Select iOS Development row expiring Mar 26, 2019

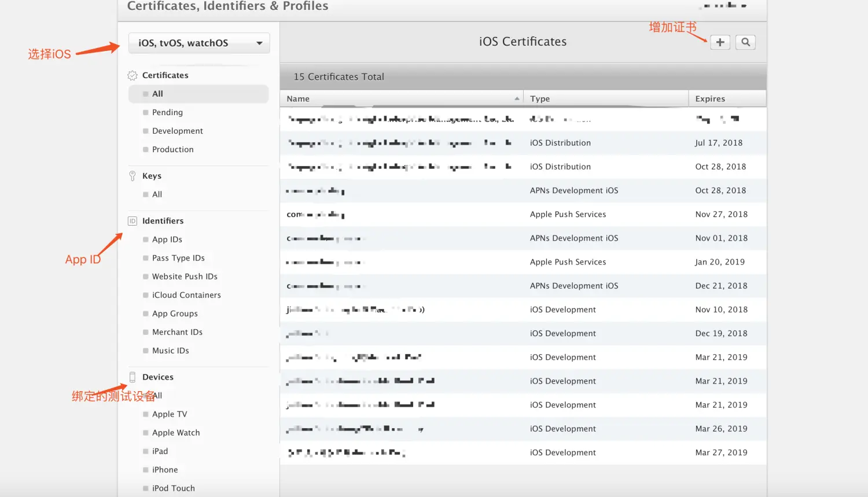[523, 429]
